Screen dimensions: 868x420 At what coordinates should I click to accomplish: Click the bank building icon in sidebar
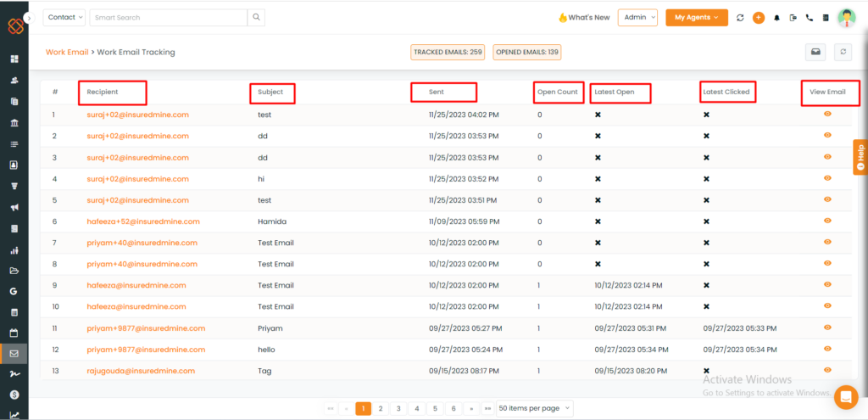coord(14,123)
